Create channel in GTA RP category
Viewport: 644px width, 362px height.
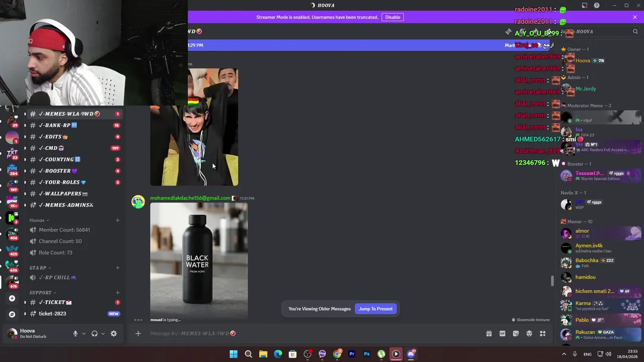coord(118,268)
